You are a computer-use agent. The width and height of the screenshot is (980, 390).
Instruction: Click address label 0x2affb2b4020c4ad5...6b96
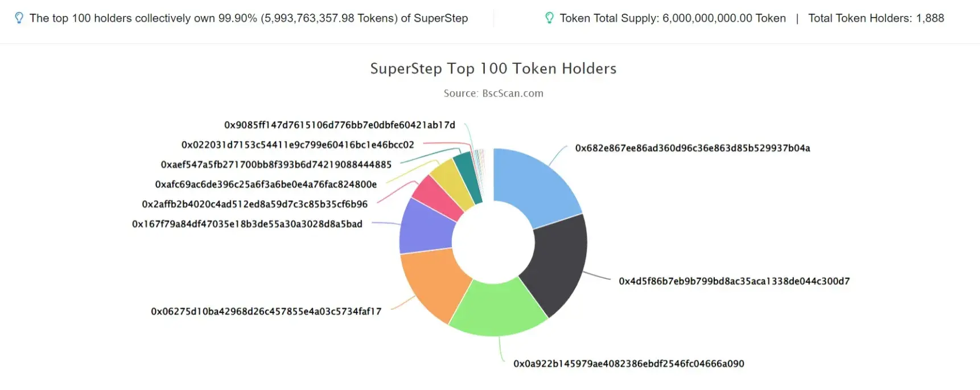click(x=255, y=204)
